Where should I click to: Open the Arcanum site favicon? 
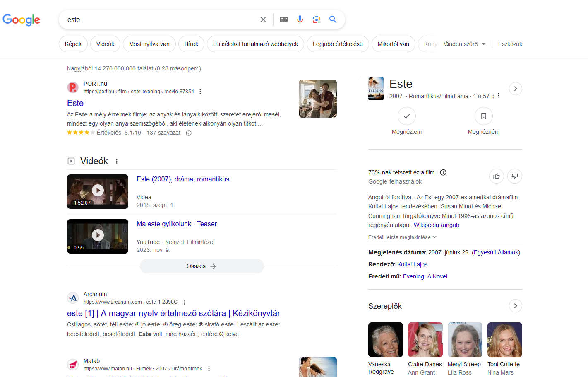pyautogui.click(x=73, y=298)
